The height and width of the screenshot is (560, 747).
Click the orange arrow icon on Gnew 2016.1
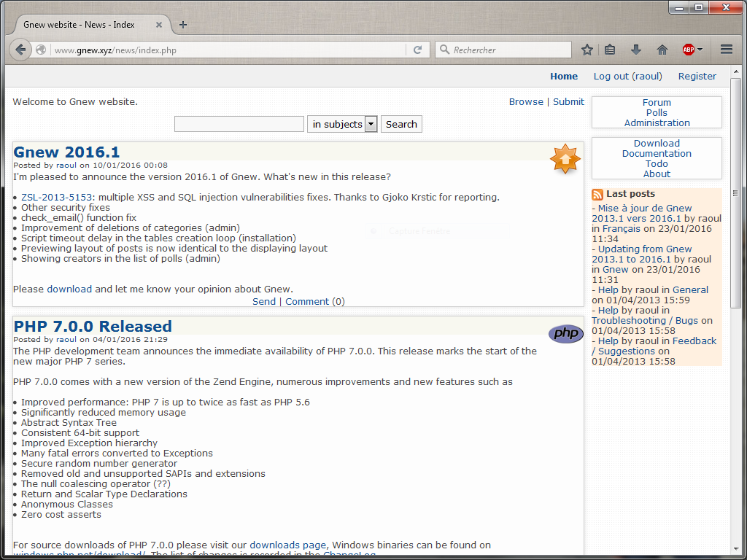coord(565,159)
